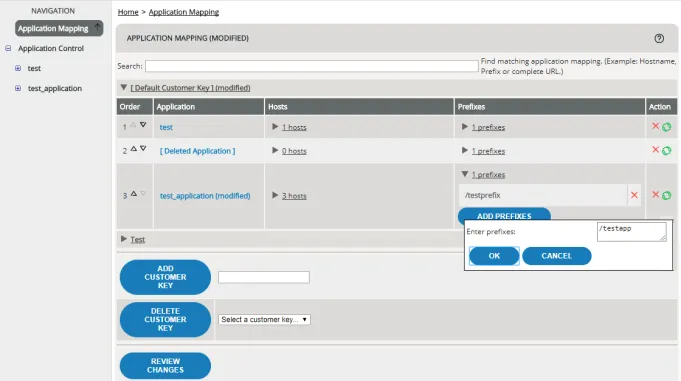Delete the test_application (modified) row with red X
This screenshot has height=381, width=681.
click(x=655, y=195)
